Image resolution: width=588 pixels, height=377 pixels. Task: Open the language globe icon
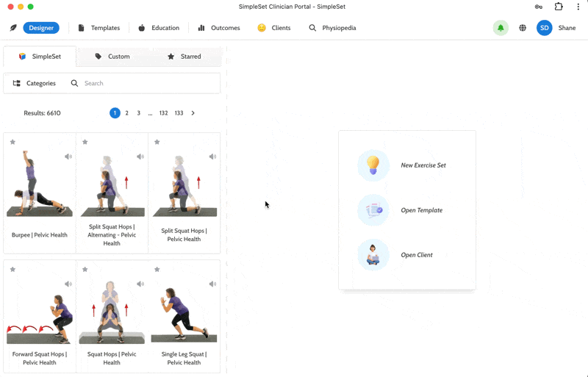point(523,28)
